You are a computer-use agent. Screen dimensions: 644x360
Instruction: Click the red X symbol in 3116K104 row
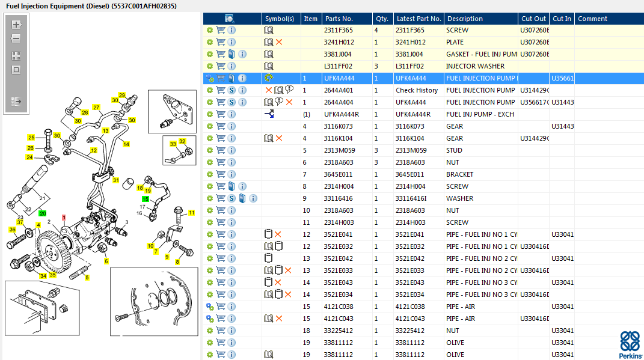279,138
